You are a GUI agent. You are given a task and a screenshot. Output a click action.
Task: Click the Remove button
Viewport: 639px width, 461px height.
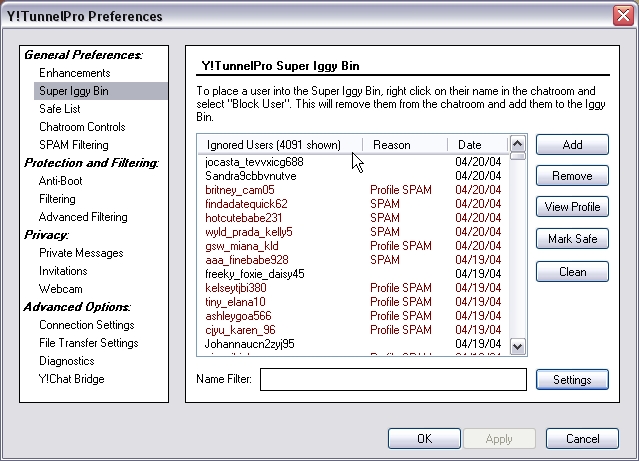pyautogui.click(x=572, y=176)
